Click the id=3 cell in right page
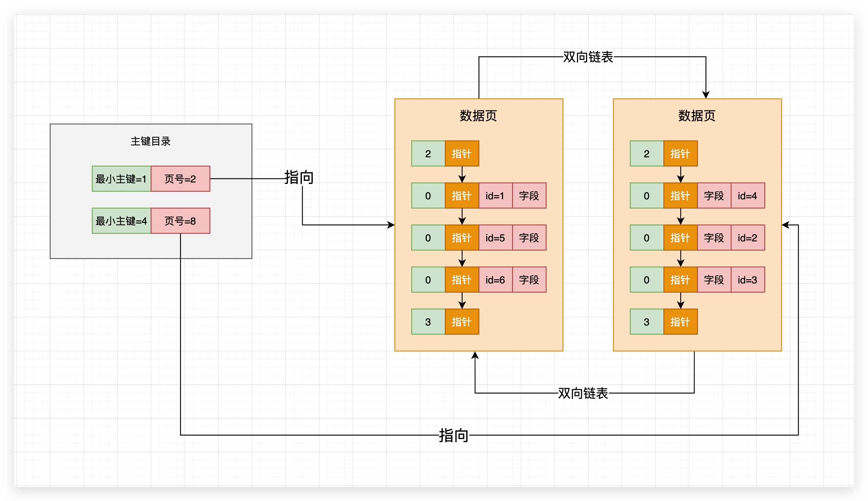This screenshot has height=501, width=868. click(x=748, y=280)
